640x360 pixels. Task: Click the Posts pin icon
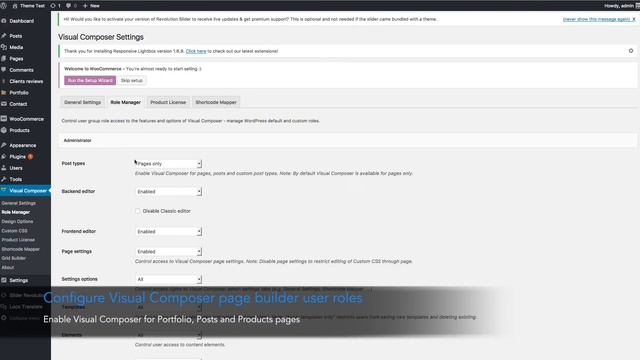coord(4,36)
